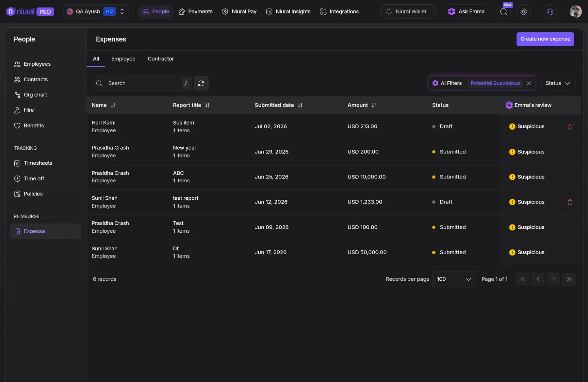Open the global search magnifier icon

pos(504,12)
